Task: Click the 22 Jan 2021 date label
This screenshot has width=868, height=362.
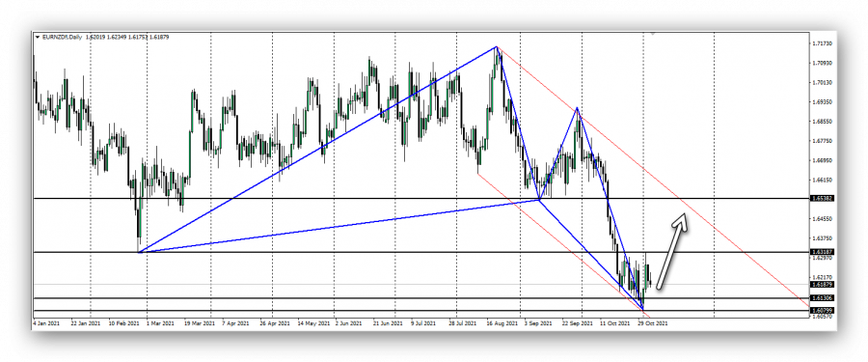Action: click(87, 322)
